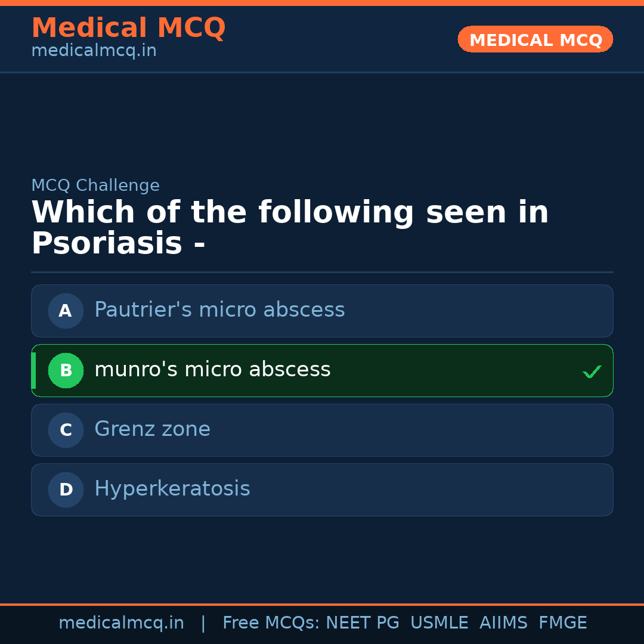The image size is (644, 644).
Task: Click the green checkmark on munro's option
Action: (x=592, y=371)
